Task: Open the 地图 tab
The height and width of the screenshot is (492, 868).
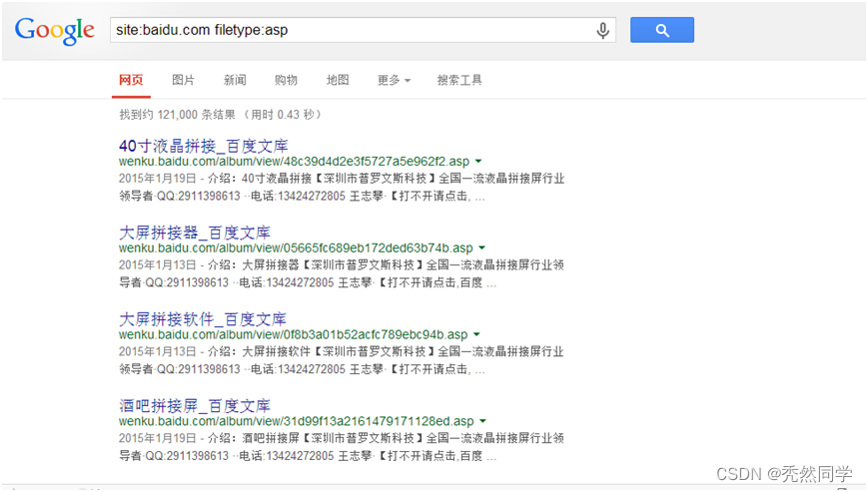Action: point(338,80)
